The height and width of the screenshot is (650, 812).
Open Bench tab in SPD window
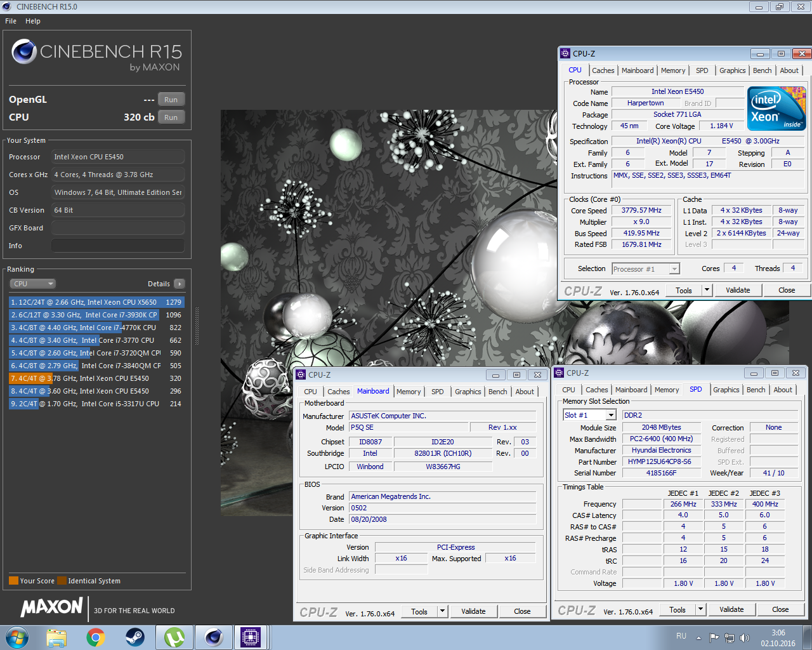(756, 390)
